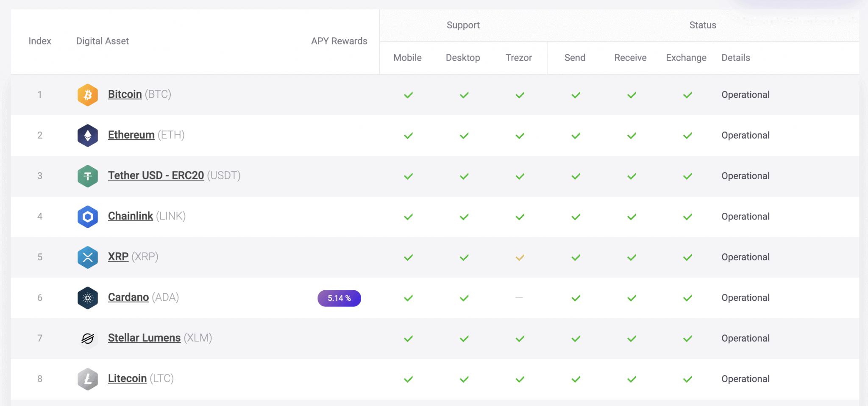Click the APY Rewards column header
The width and height of the screenshot is (868, 406).
tap(339, 41)
